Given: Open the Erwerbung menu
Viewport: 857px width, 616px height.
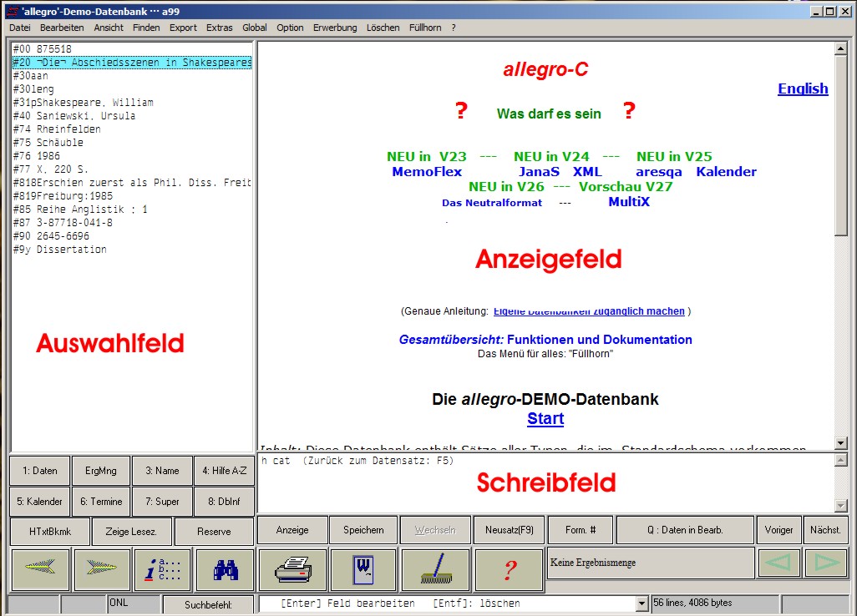Looking at the screenshot, I should coord(335,28).
